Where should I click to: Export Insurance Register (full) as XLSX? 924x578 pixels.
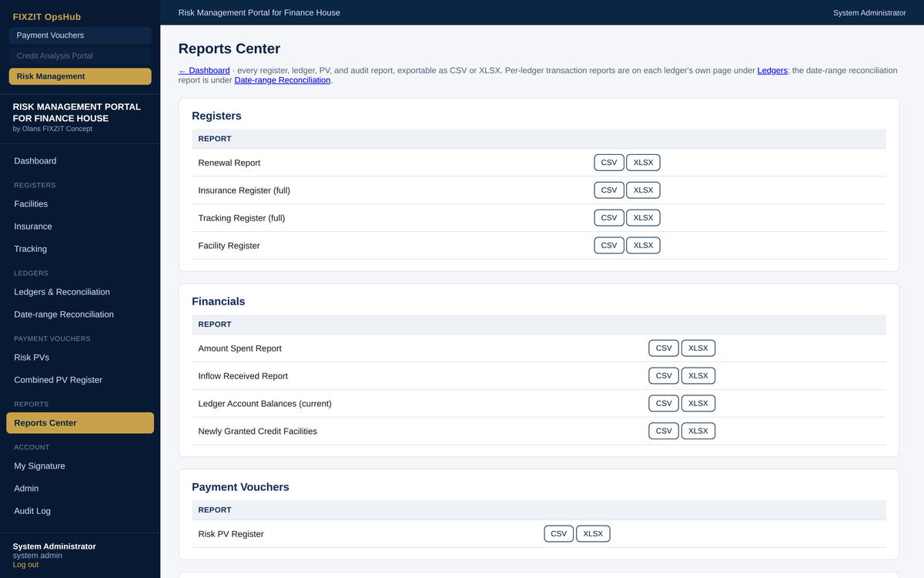click(643, 190)
